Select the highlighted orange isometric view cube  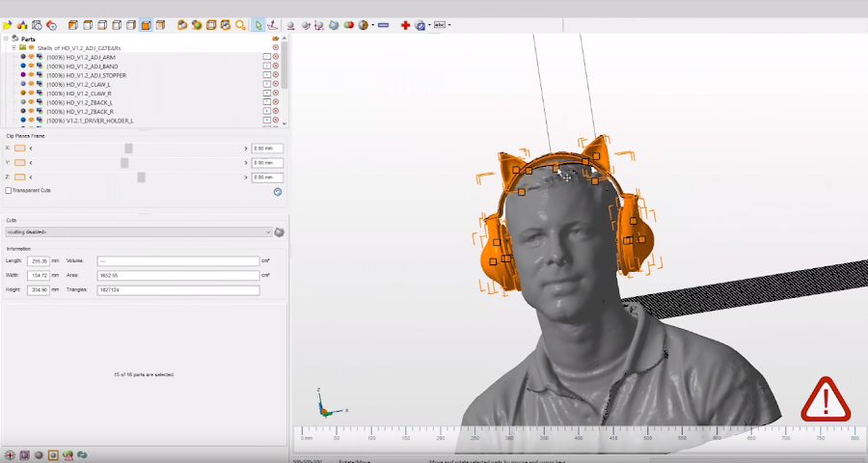click(146, 25)
